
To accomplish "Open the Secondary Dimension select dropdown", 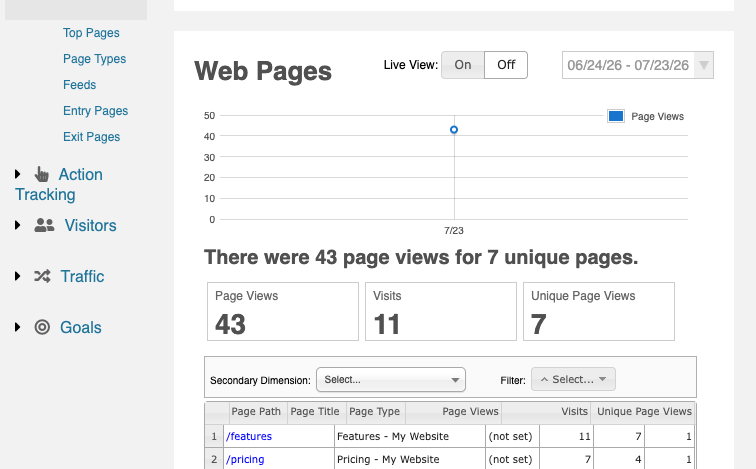I will (x=391, y=380).
